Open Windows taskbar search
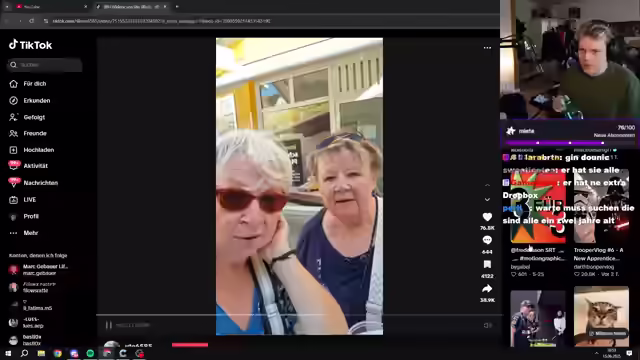640x360 pixels. point(24,353)
